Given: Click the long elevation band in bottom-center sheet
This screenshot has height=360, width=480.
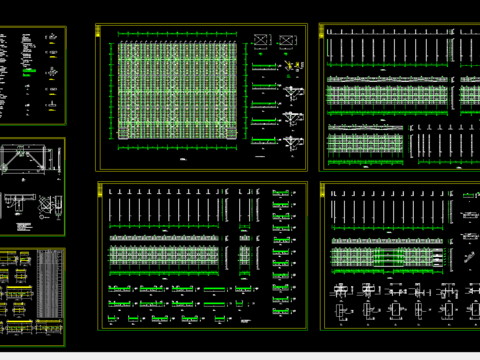Looking at the screenshot, I should pyautogui.click(x=164, y=255).
